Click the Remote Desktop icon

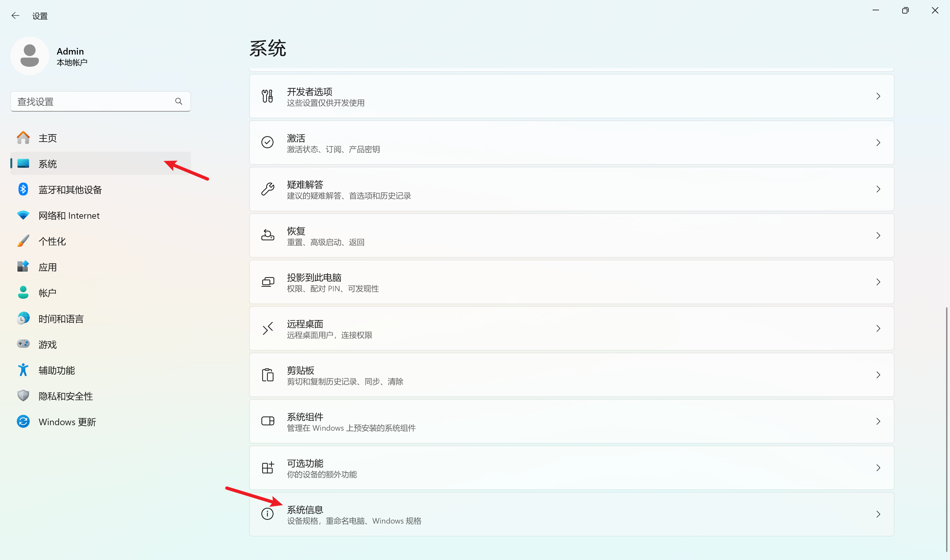267,328
